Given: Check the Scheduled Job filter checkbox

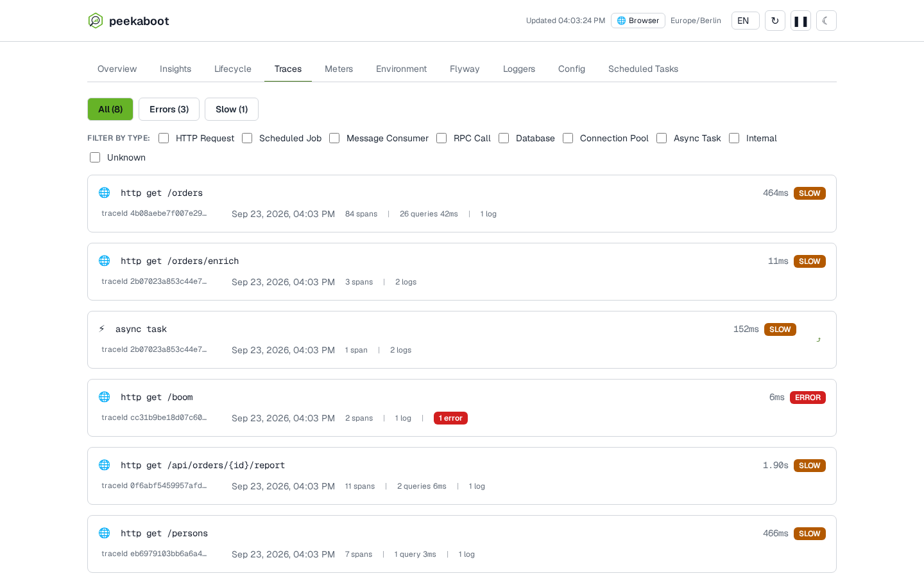Looking at the screenshot, I should (x=247, y=138).
